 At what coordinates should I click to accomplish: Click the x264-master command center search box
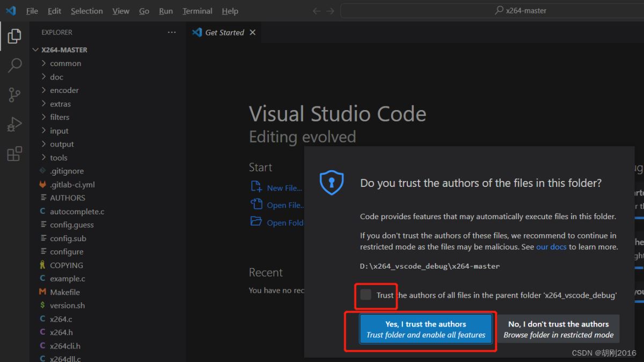coord(492,11)
